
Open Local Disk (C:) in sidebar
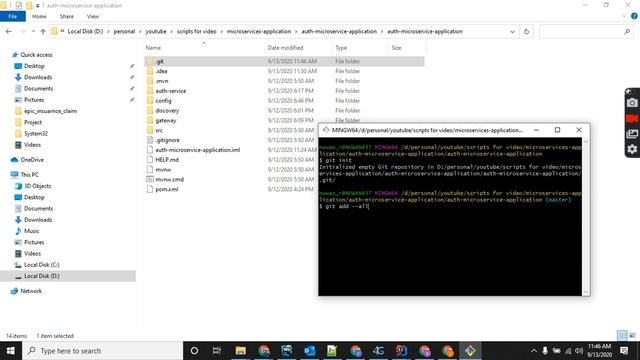[x=41, y=264]
